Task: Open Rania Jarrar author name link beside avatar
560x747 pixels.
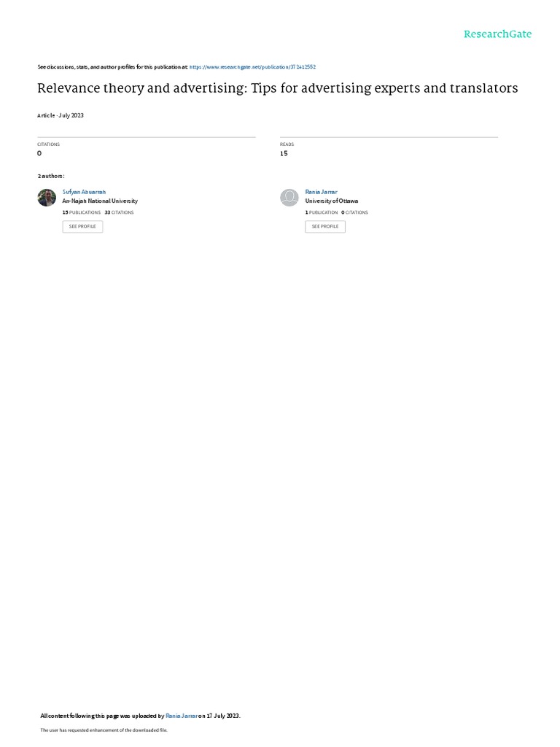Action: (321, 192)
